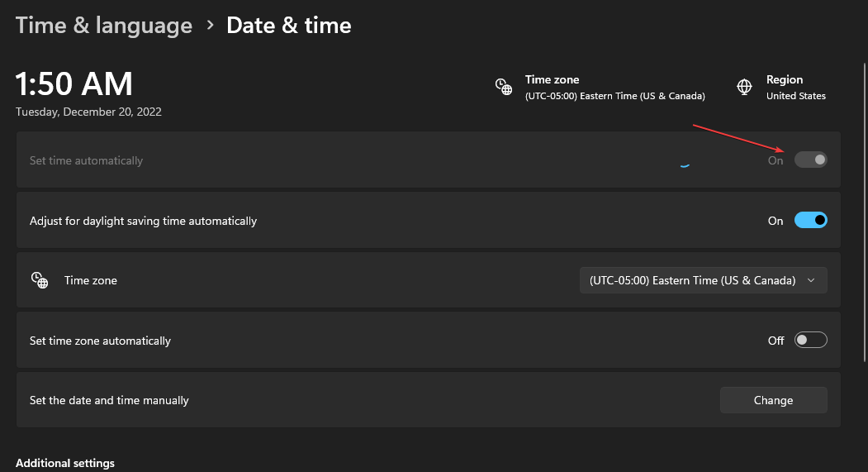Click the time zone clock-globe icon in header

[x=504, y=87]
